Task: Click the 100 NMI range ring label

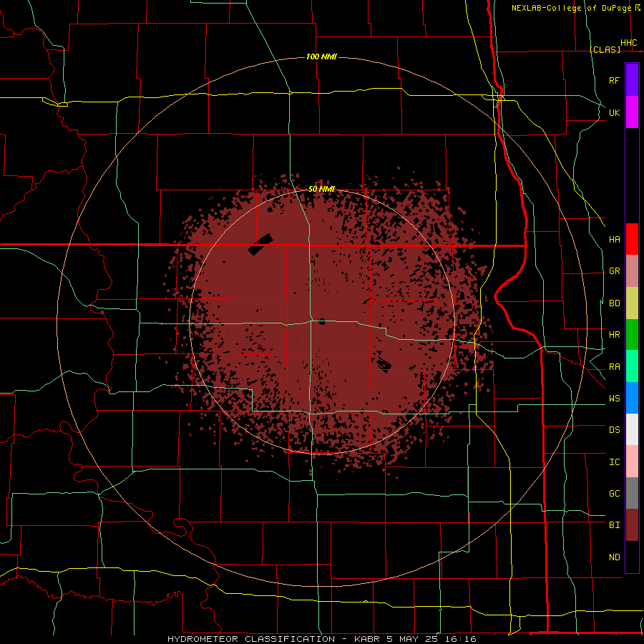Action: [321, 57]
